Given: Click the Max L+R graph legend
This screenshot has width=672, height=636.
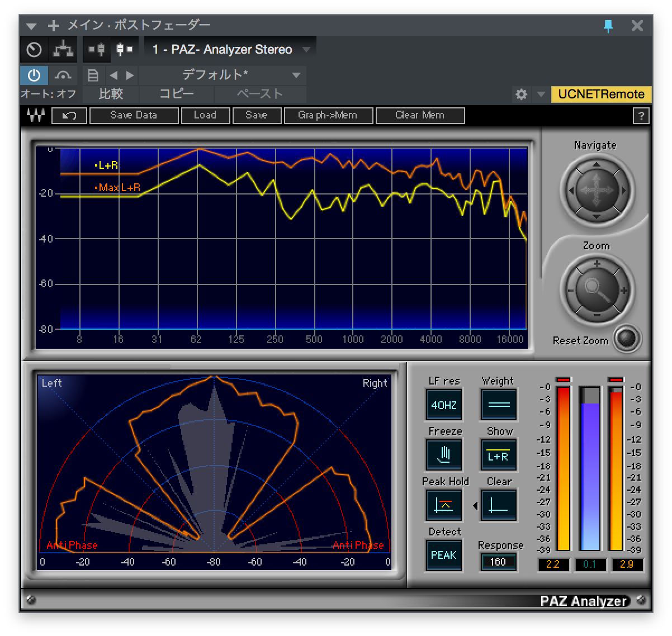Looking at the screenshot, I should 117,188.
